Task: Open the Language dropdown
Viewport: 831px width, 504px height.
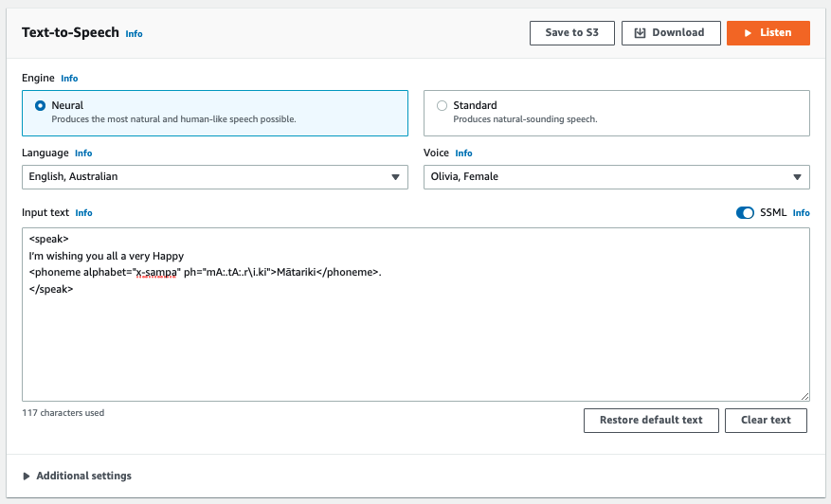Action: (214, 176)
